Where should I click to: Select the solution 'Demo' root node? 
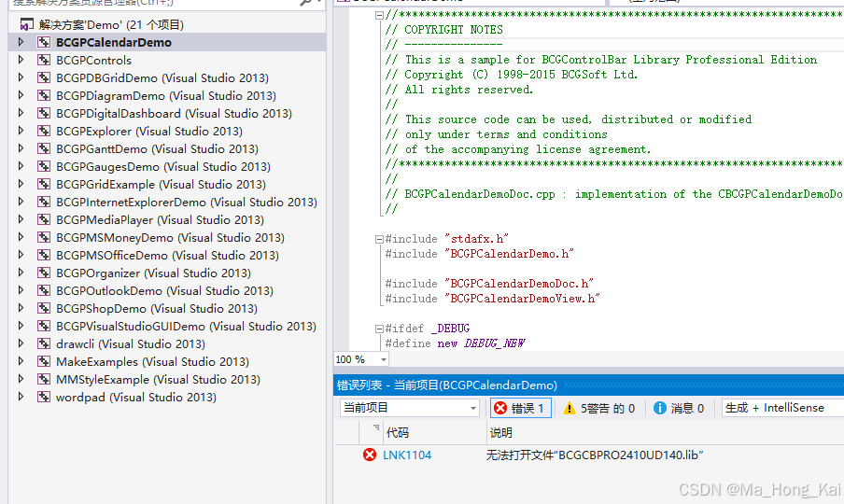pos(111,24)
